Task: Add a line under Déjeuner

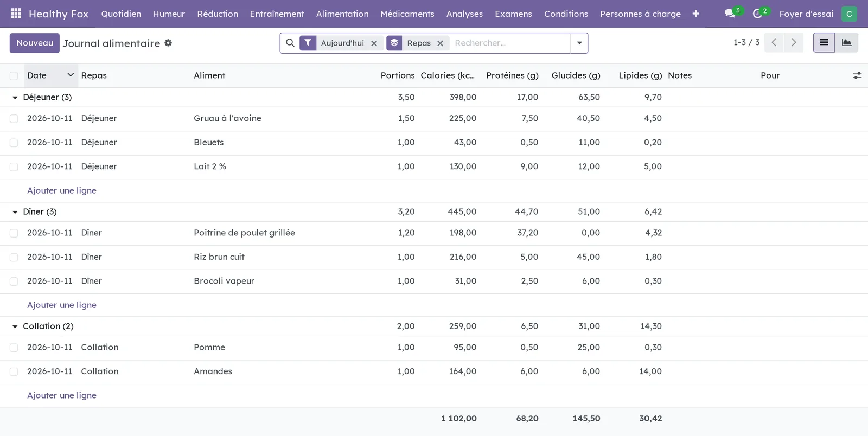Action: click(62, 190)
